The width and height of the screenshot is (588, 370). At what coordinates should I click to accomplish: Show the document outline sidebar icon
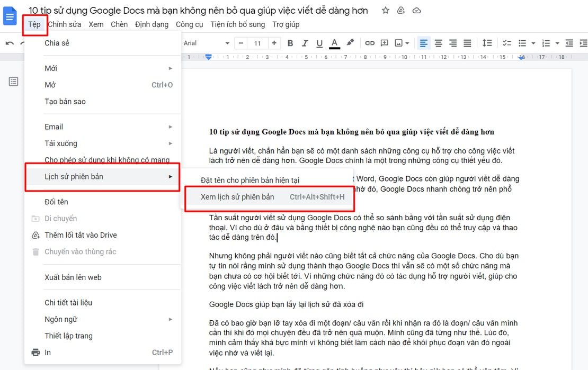click(13, 82)
